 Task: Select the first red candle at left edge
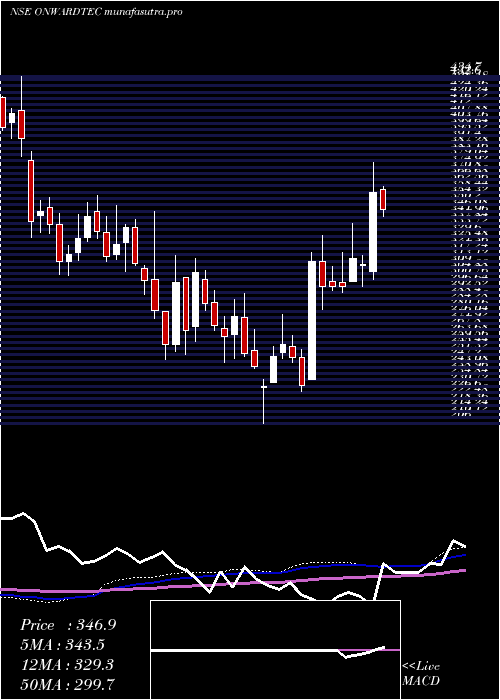(3, 112)
